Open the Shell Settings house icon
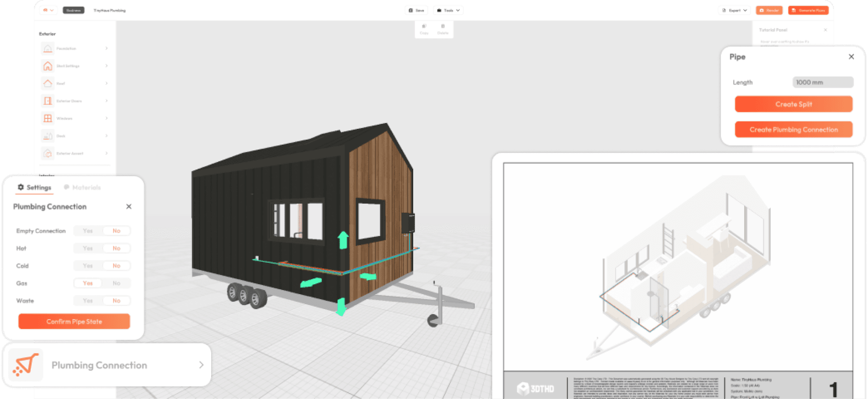The height and width of the screenshot is (399, 868). [x=47, y=66]
